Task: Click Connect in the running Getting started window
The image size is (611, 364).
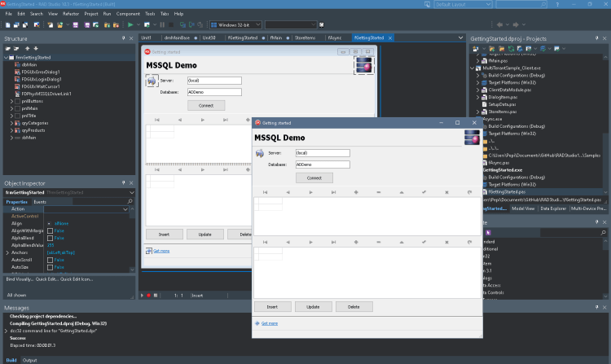Action: 314,178
